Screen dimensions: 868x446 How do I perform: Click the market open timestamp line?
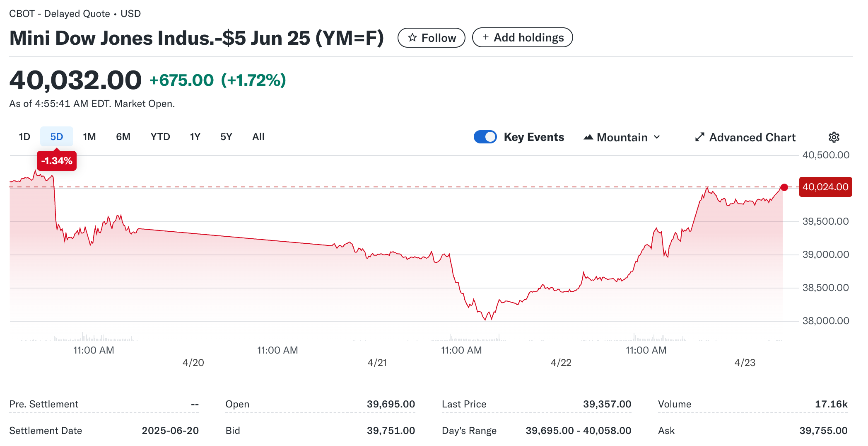pos(92,104)
